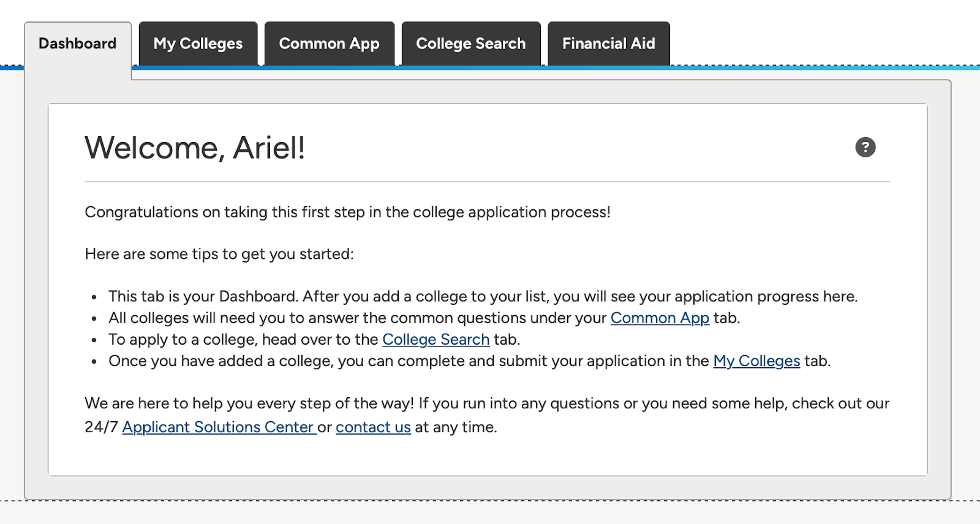
Task: Open the Common App tab
Action: (329, 43)
